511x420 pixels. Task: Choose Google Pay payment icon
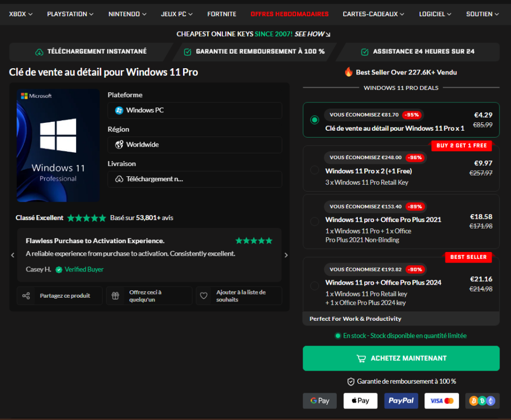pyautogui.click(x=320, y=401)
